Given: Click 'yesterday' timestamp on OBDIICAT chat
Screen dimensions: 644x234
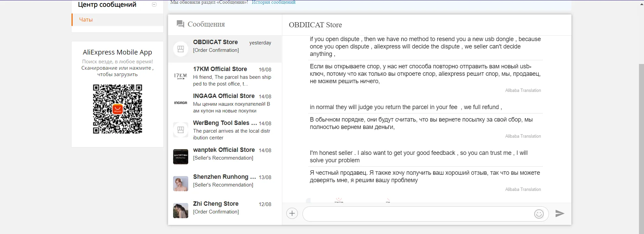Looking at the screenshot, I should tap(260, 43).
